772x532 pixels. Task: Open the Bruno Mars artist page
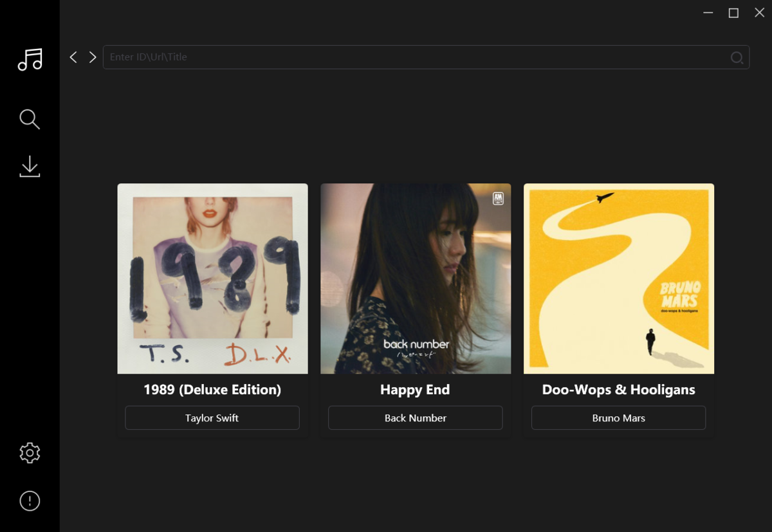pos(618,417)
